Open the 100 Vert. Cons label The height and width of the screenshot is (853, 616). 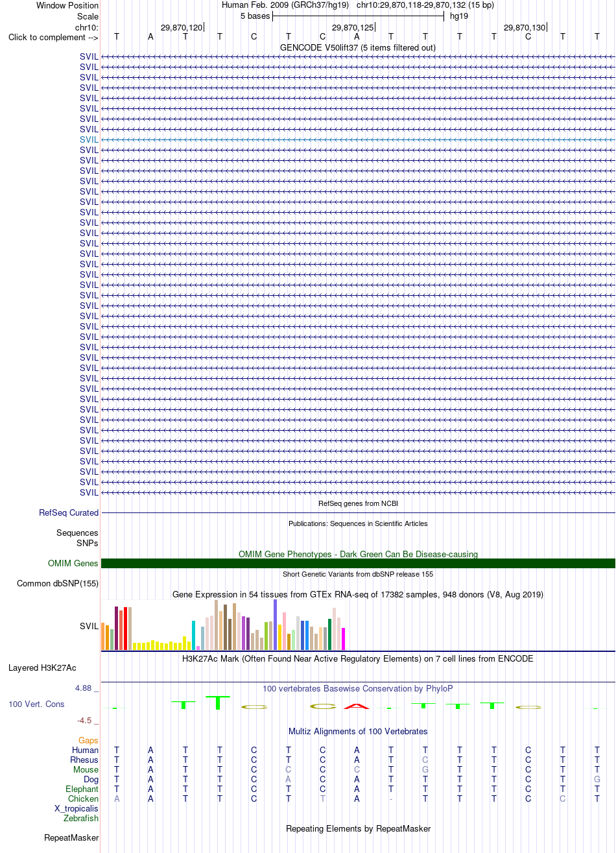[x=36, y=704]
